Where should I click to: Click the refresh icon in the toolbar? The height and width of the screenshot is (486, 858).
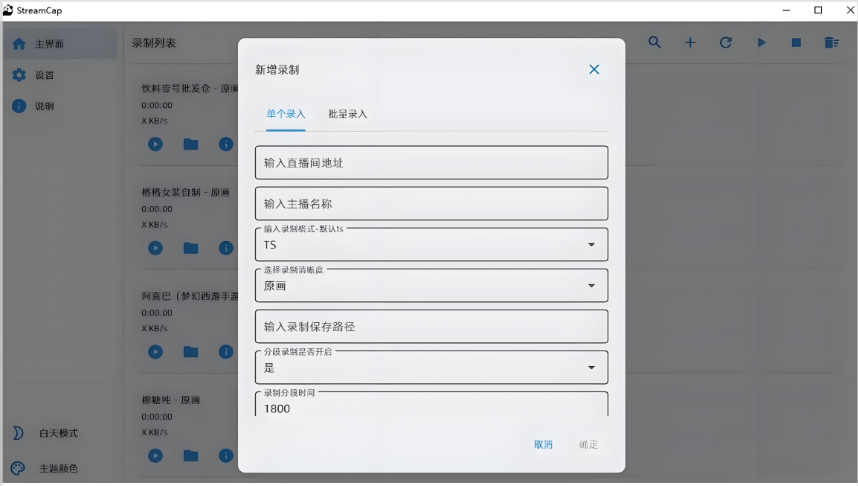tap(726, 42)
